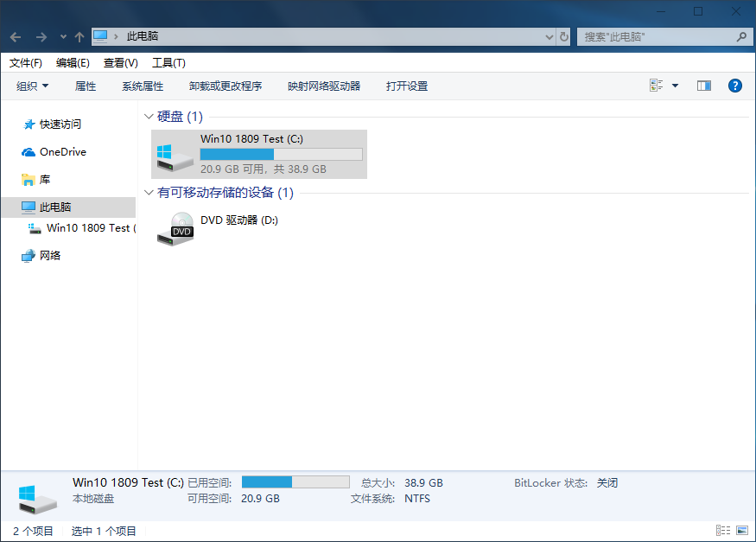Select 此电脑 in the navigation pane
Screen dimensions: 756x542
[x=68, y=207]
